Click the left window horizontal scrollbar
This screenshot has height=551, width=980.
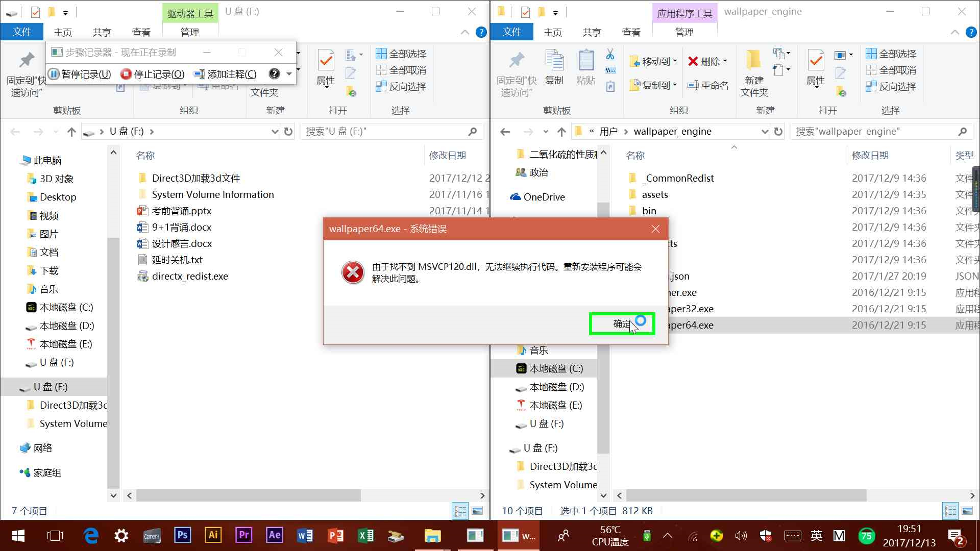pyautogui.click(x=248, y=495)
